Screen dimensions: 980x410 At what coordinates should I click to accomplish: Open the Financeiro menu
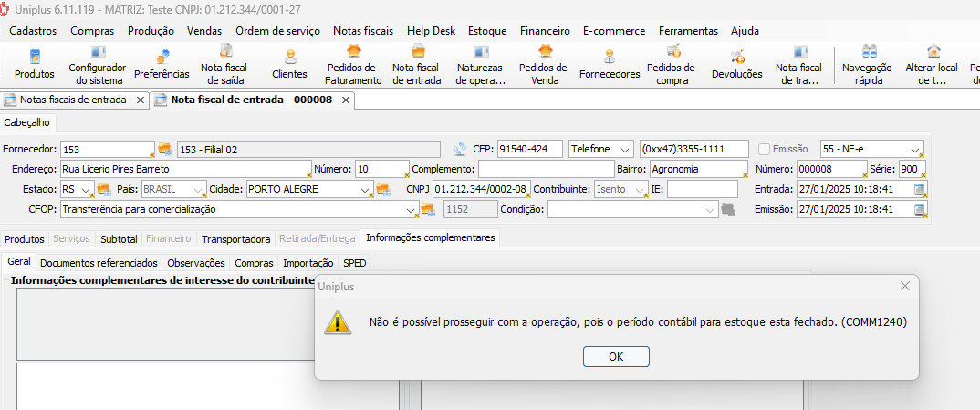coord(545,31)
